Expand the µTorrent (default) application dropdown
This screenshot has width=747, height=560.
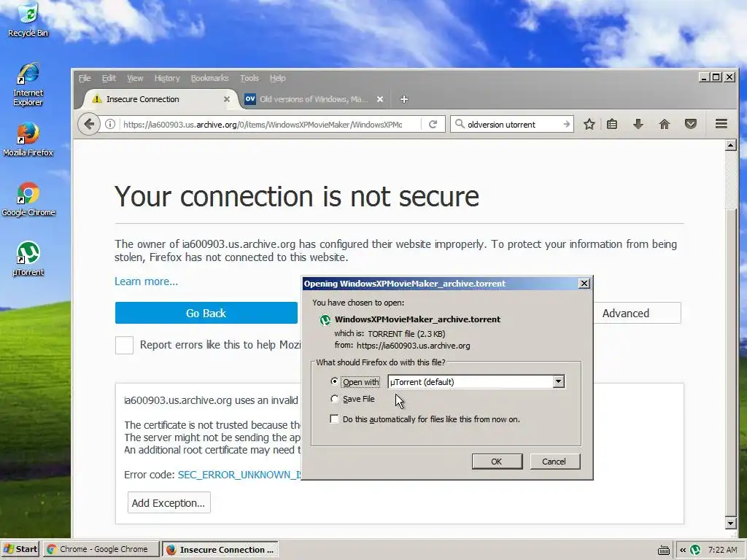click(x=558, y=381)
